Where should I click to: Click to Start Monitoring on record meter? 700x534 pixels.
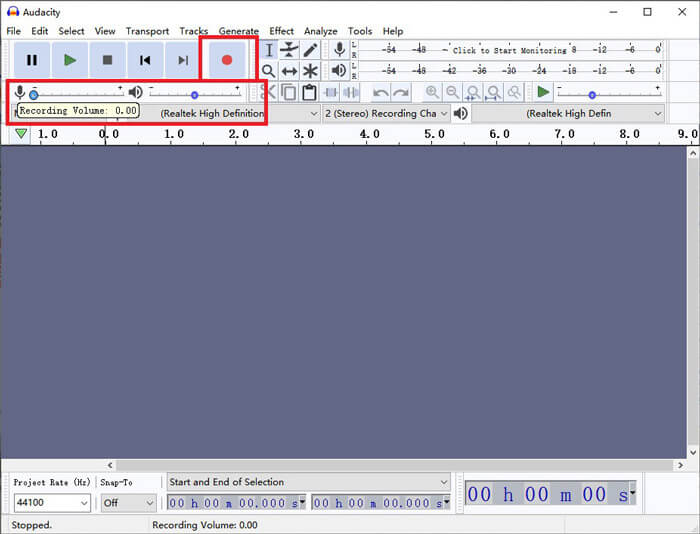click(509, 50)
